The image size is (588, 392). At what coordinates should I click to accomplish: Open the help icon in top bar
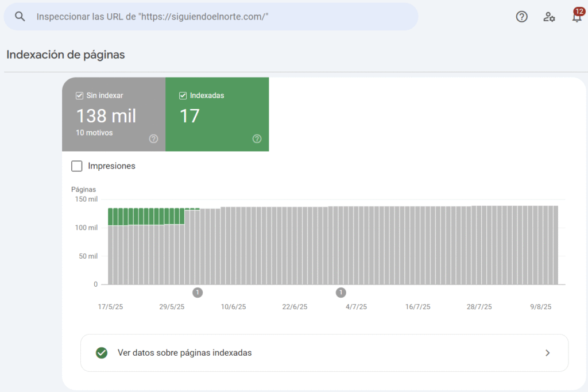click(x=521, y=17)
